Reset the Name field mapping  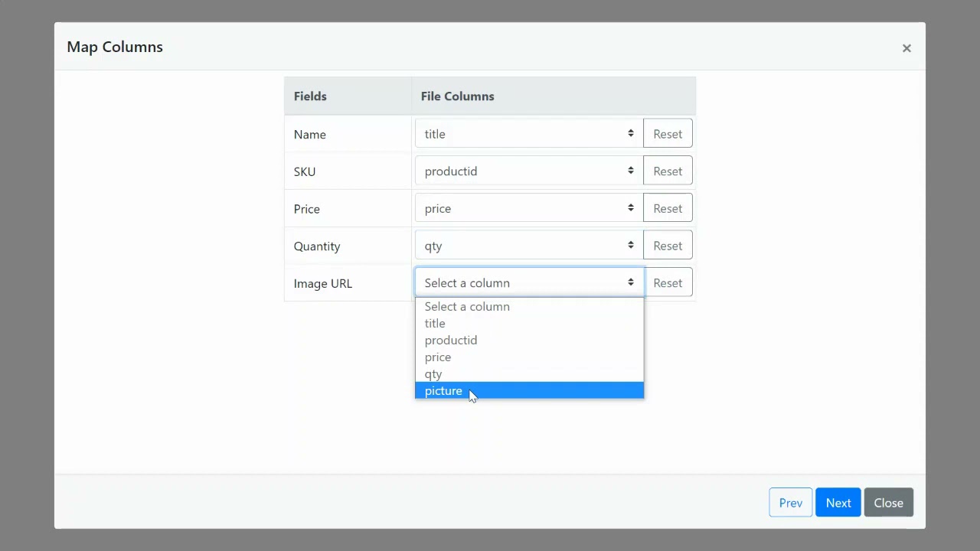(668, 134)
